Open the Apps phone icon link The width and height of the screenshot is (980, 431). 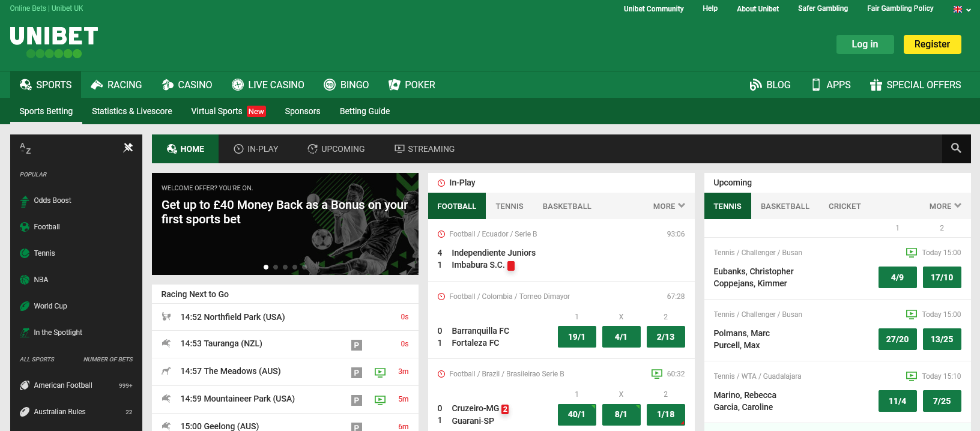coord(831,85)
